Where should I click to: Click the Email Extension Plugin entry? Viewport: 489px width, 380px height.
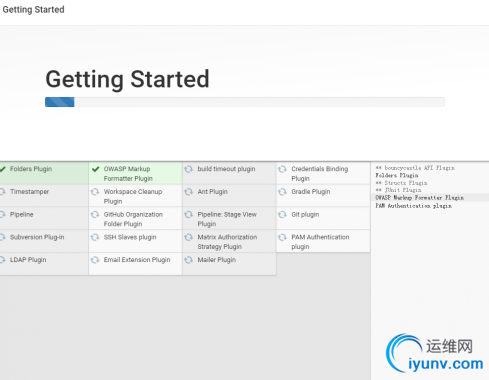click(x=135, y=264)
